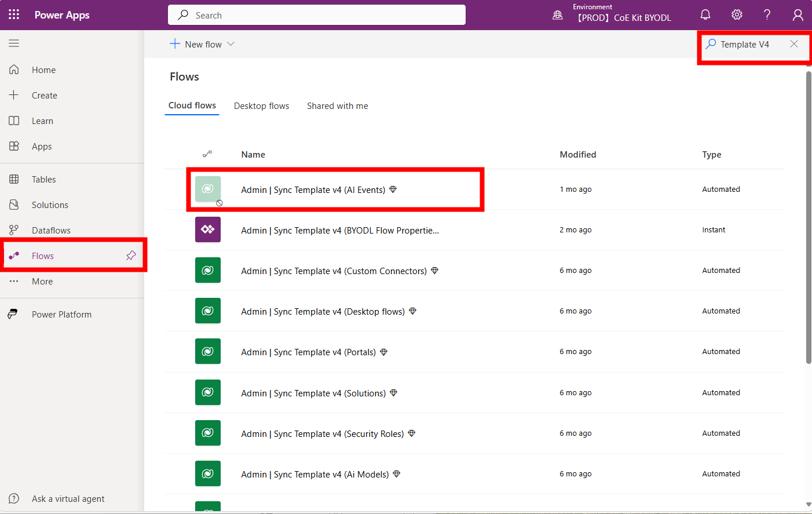
Task: Click Ask a virtual agent
Action: pos(68,498)
